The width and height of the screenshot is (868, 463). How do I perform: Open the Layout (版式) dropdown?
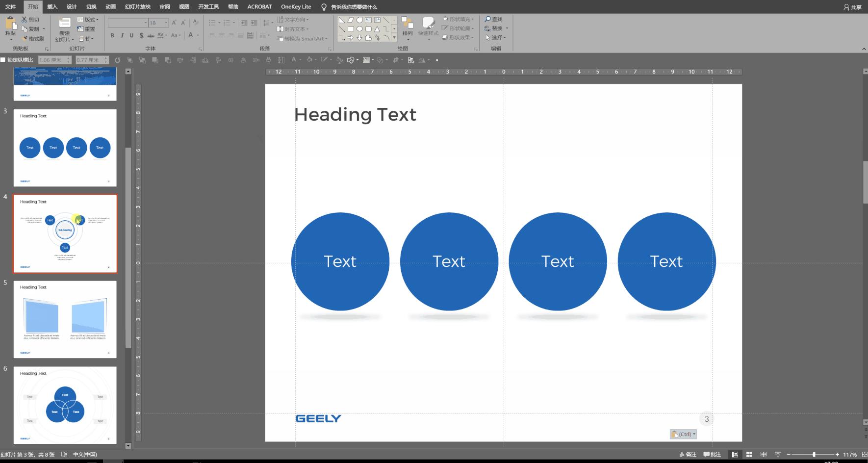pos(88,20)
